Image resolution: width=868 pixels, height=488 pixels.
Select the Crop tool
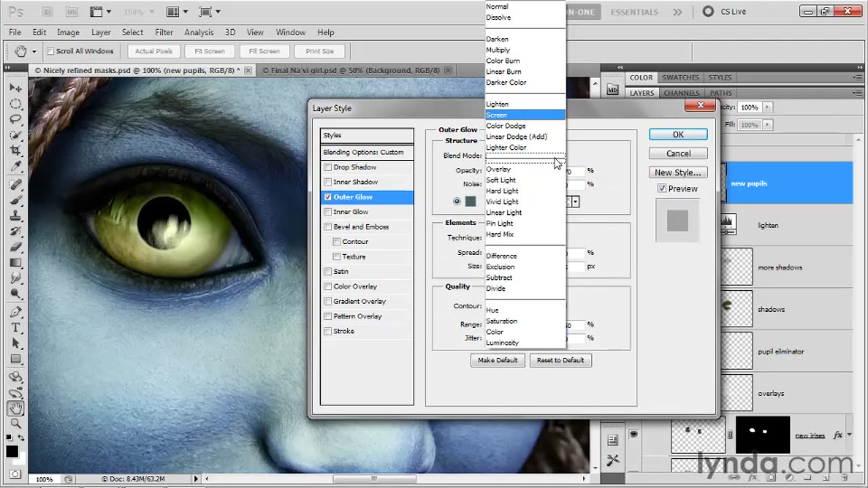click(x=15, y=150)
